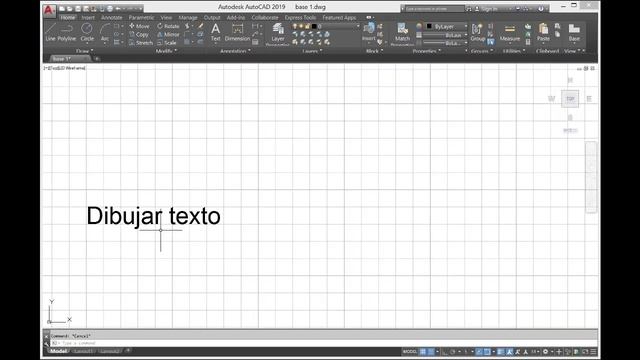
Task: Click the Measure utility
Action: coord(510,32)
